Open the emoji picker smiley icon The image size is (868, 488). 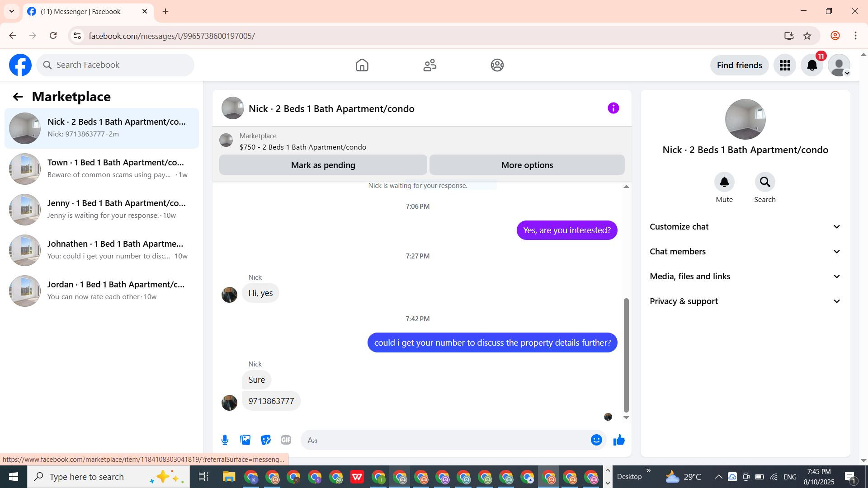click(596, 440)
